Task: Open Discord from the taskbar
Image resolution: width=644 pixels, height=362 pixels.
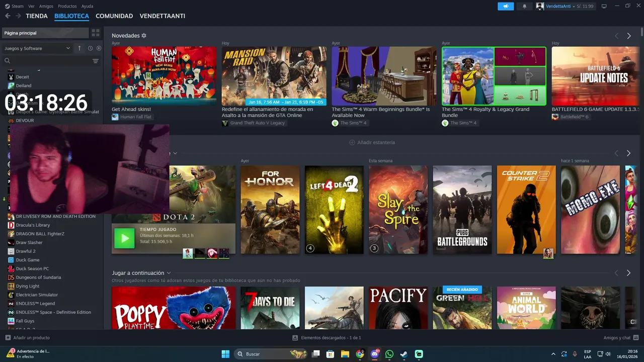Action: point(375,354)
